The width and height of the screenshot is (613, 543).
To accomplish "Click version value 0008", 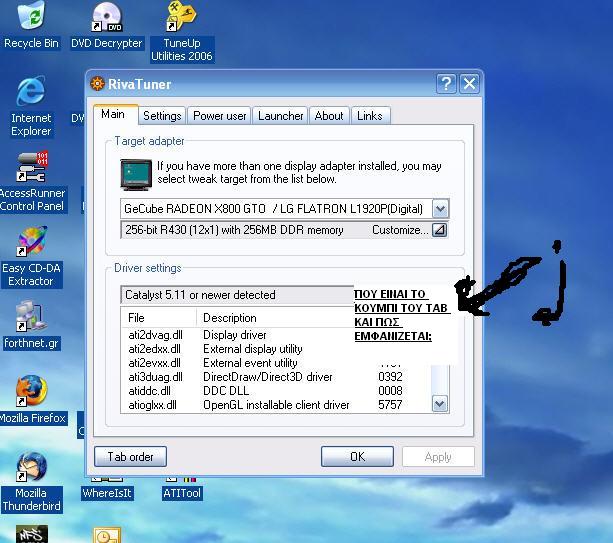I will pyautogui.click(x=390, y=391).
